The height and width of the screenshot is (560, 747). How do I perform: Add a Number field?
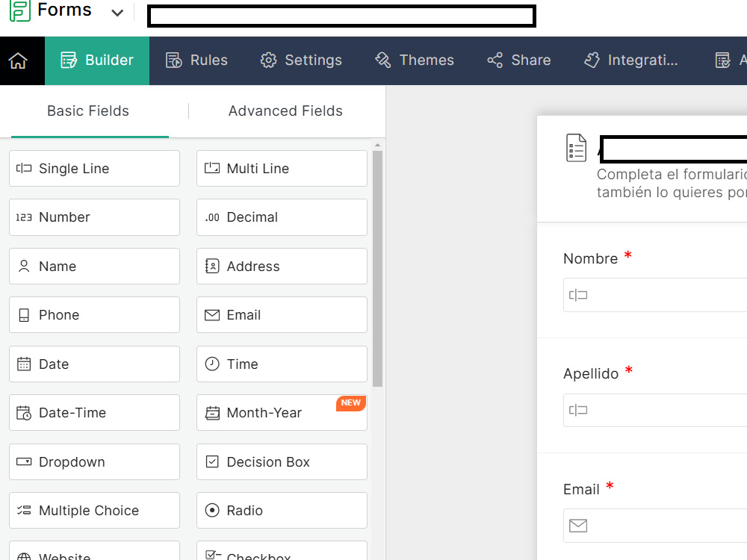[94, 217]
